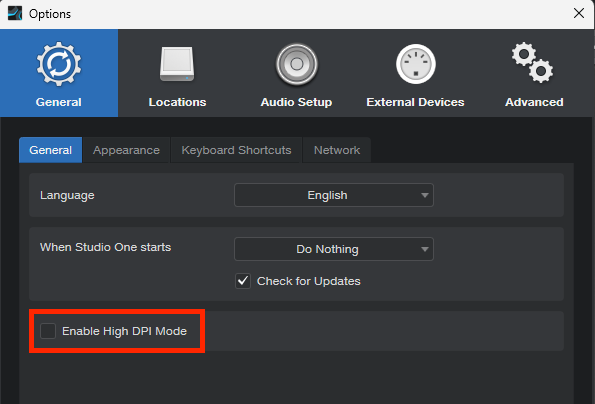Screen dimensions: 595x404
Task: Open the startup action dropdown showing Do Nothing
Action: 334,249
